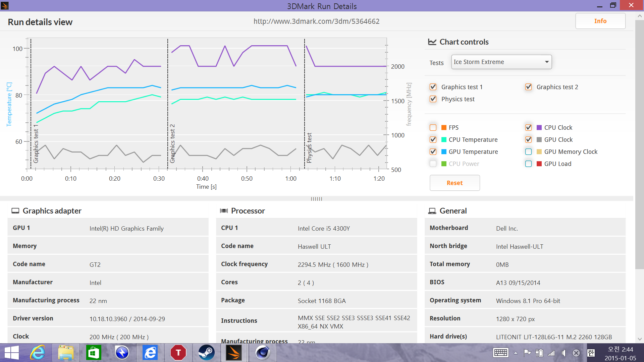Screen dimensions: 644x362
Task: Click the vertical scrollbar thumb
Action: 639,144
